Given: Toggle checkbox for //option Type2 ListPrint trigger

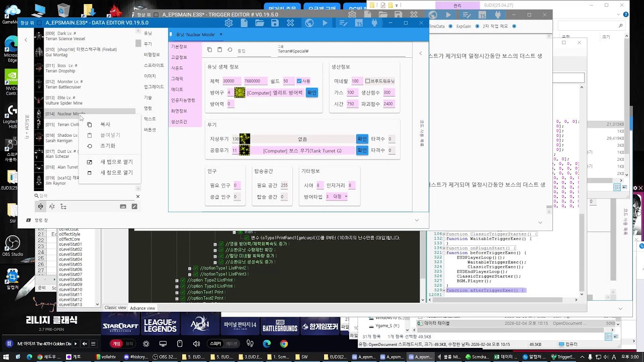Looking at the screenshot, I should click(x=183, y=280).
